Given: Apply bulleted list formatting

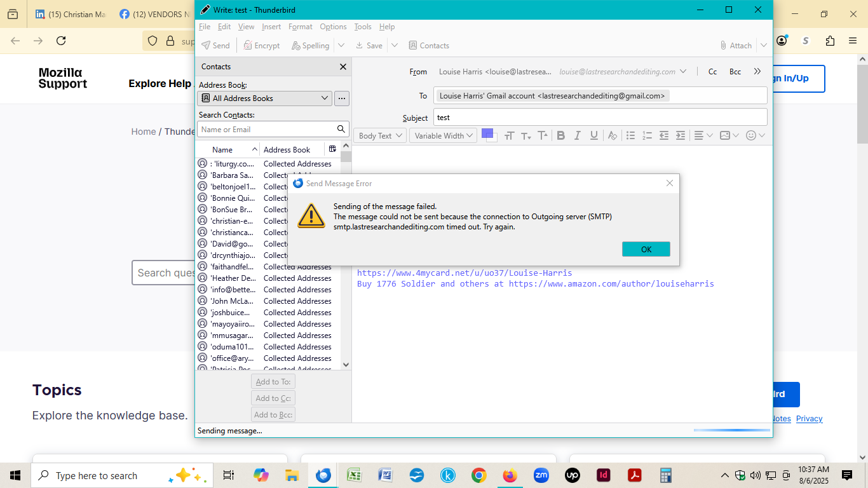Looking at the screenshot, I should coord(630,135).
